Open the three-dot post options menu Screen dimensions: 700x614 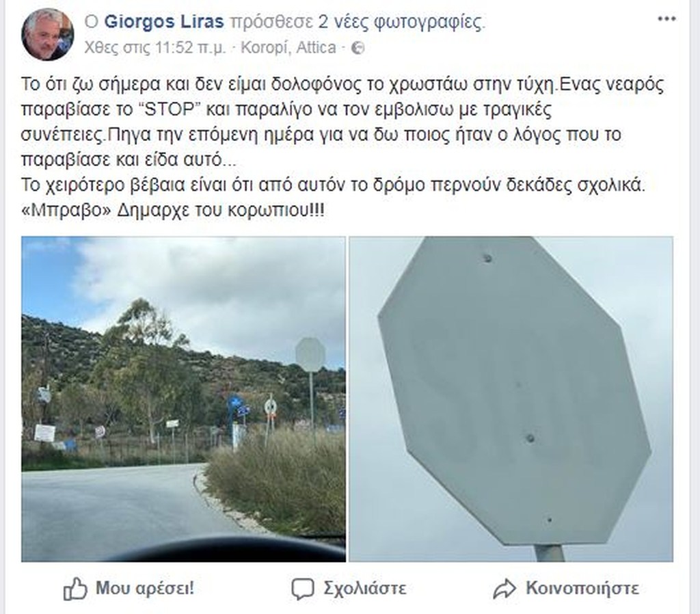[667, 18]
